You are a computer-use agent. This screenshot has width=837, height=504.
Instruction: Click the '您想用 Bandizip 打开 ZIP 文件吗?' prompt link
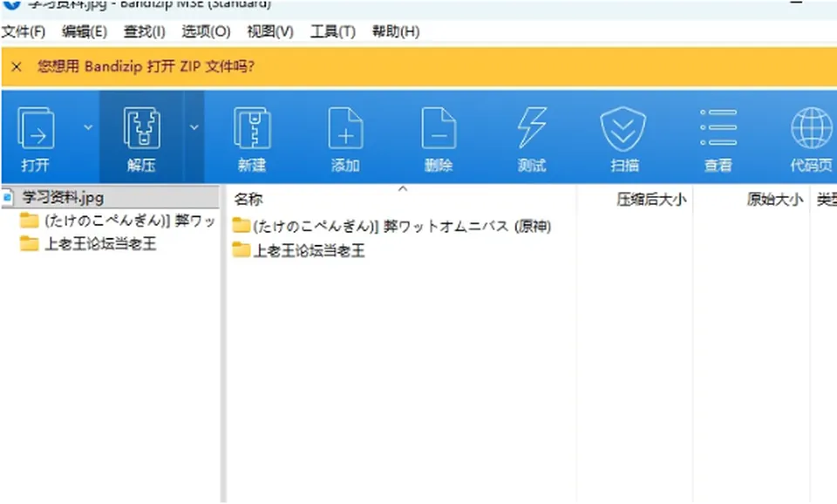(146, 66)
